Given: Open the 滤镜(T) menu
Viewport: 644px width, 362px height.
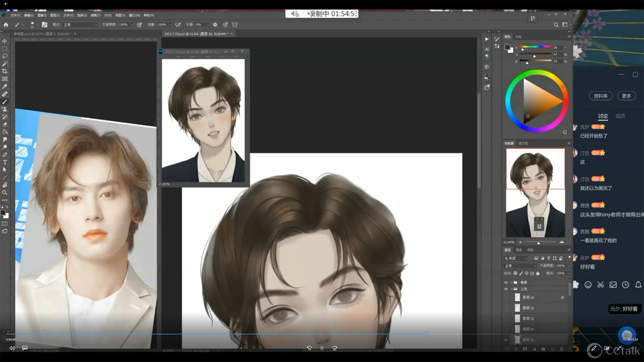Looking at the screenshot, I should click(95, 15).
